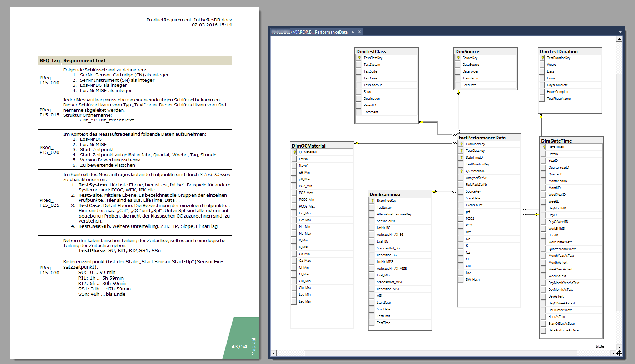The width and height of the screenshot is (635, 364).
Task: Click the ExamineeKey key icon in DimExaminee
Action: (x=372, y=201)
